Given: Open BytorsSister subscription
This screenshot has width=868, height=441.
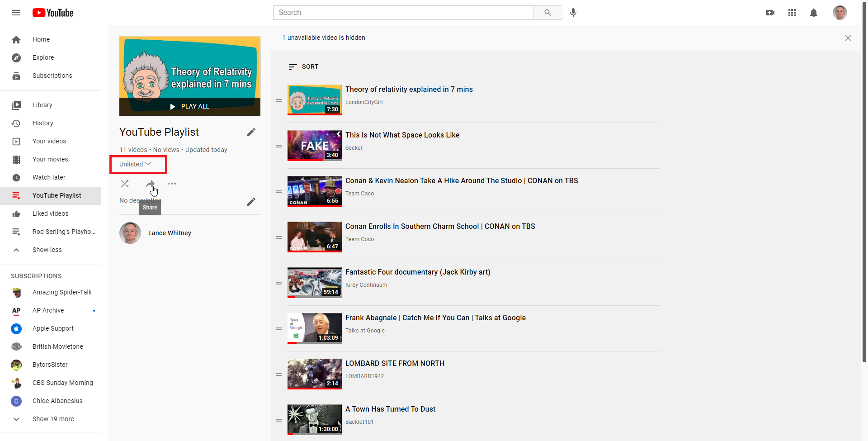Looking at the screenshot, I should [51, 365].
